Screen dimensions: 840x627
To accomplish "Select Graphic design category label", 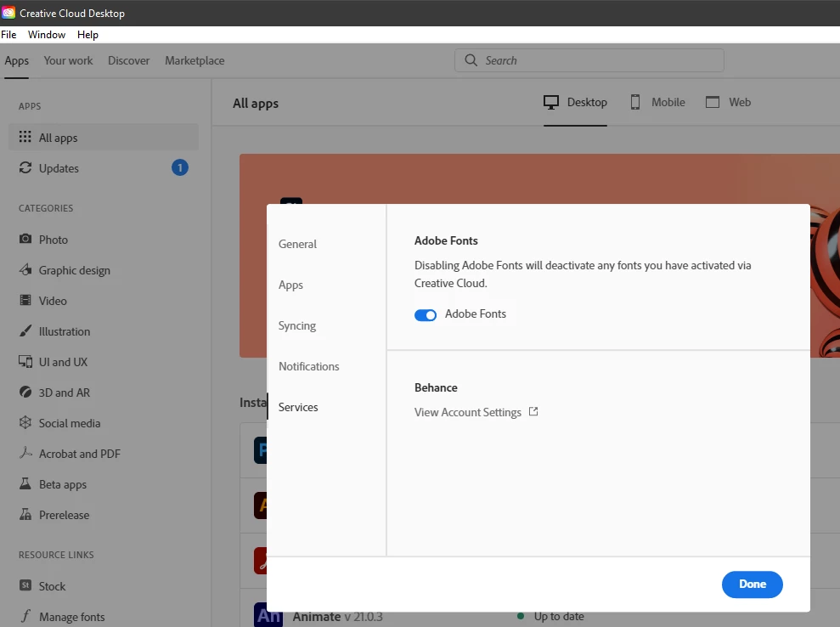I will pos(75,270).
